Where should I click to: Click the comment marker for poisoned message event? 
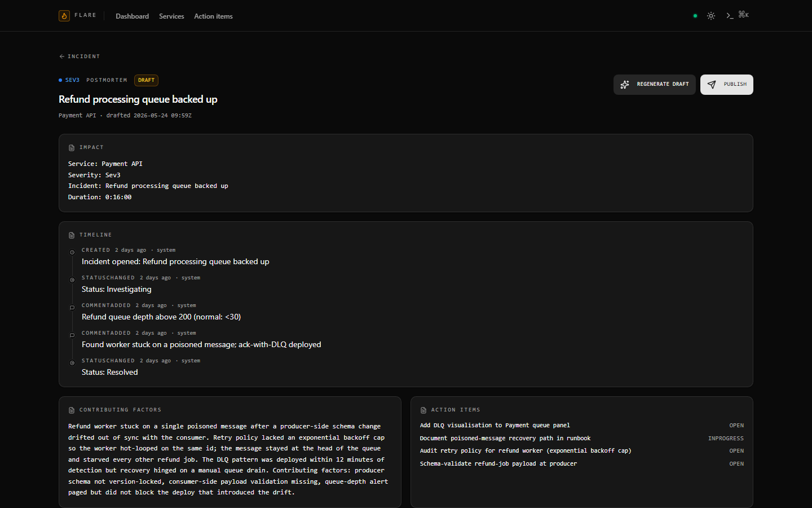[x=72, y=335]
